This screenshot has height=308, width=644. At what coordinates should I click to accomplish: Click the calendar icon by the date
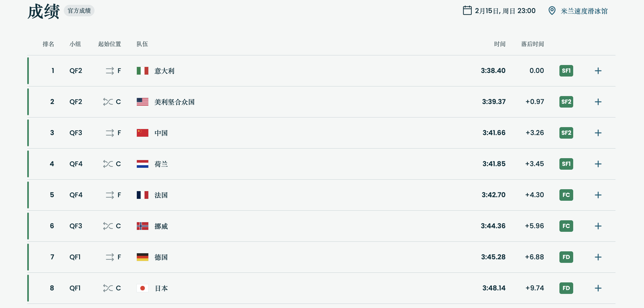[467, 11]
